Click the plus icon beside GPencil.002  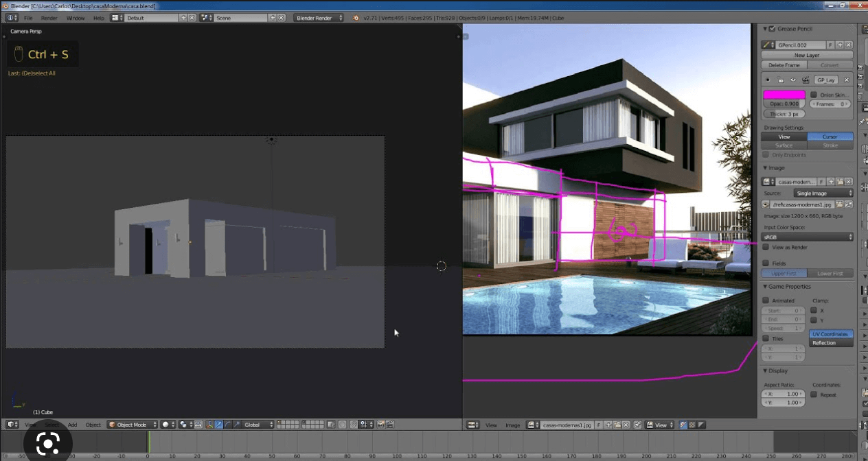click(x=839, y=45)
